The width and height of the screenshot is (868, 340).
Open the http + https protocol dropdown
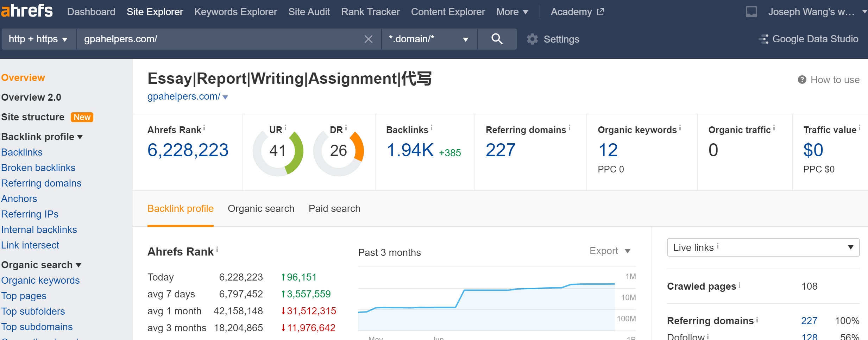point(39,39)
